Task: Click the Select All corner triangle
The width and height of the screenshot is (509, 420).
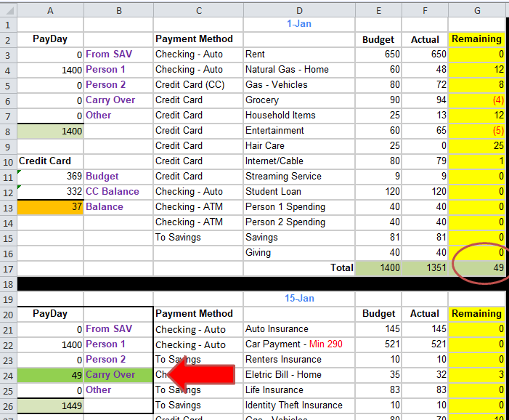Action: pyautogui.click(x=9, y=11)
